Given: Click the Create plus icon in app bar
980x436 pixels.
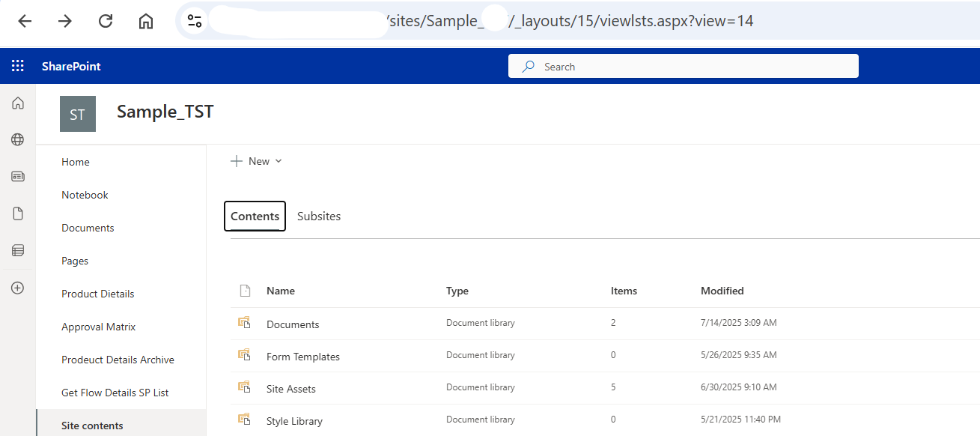Looking at the screenshot, I should point(18,288).
